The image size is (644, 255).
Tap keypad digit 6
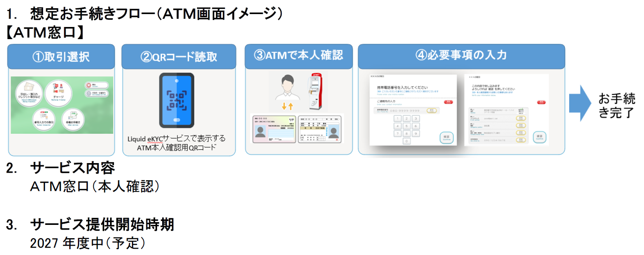click(x=416, y=126)
